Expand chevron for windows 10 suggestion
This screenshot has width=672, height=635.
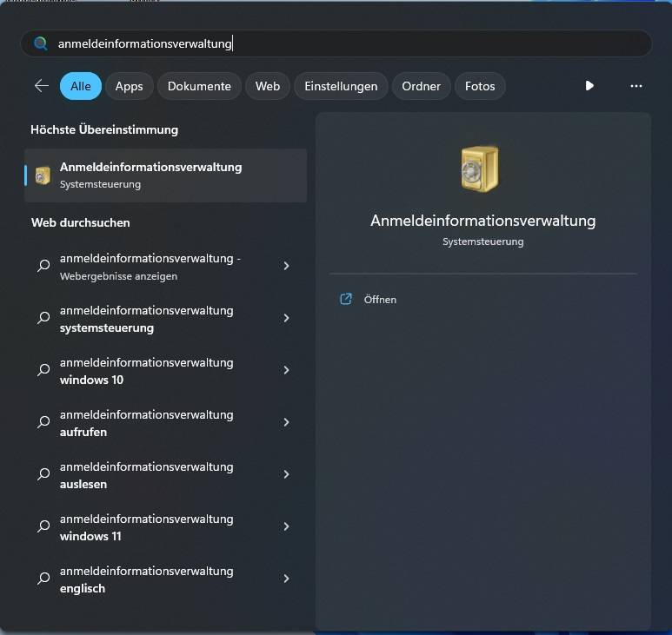pos(286,370)
